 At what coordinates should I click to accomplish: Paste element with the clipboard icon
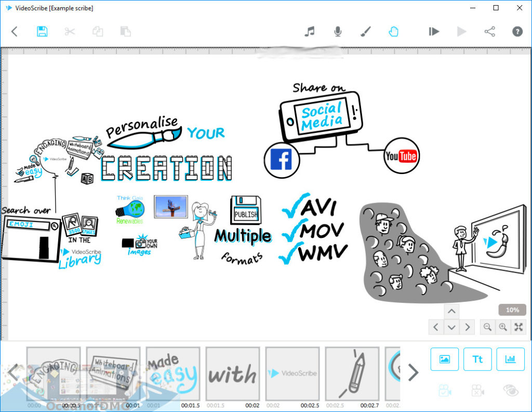pyautogui.click(x=126, y=32)
